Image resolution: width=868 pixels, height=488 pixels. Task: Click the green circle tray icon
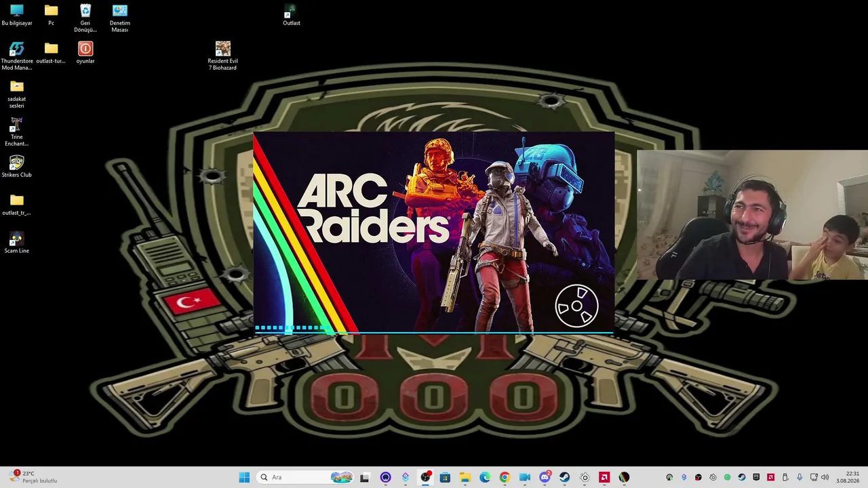click(727, 477)
